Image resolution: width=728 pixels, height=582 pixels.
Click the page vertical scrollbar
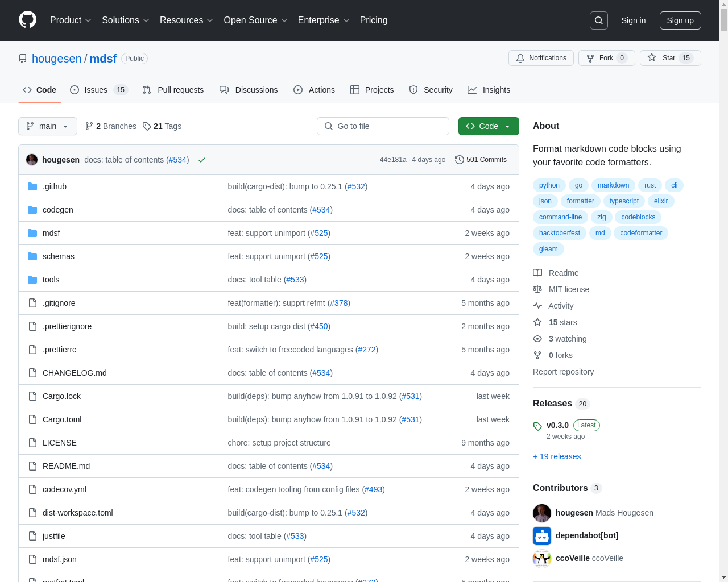(723, 291)
